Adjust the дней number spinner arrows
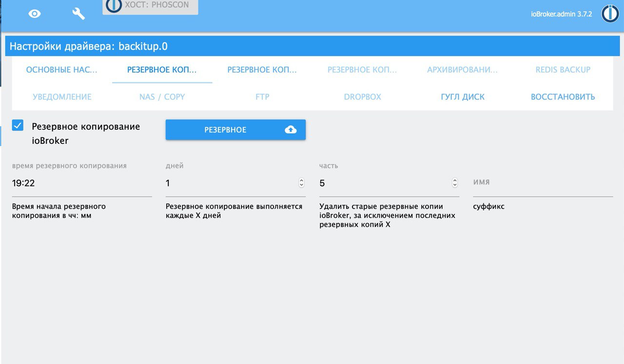 (301, 183)
